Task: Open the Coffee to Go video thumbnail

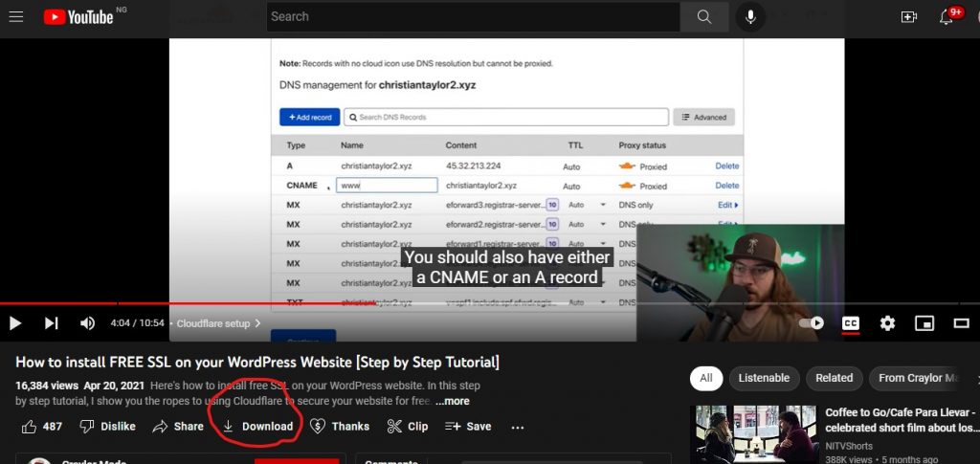Action: [x=753, y=434]
